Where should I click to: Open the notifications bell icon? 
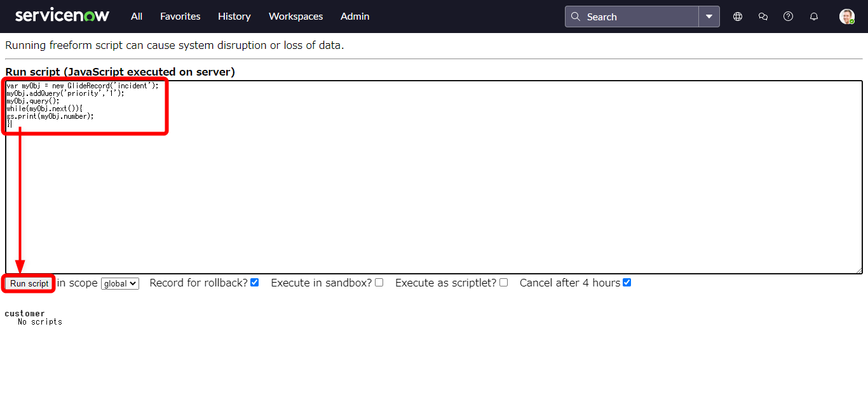coord(814,17)
